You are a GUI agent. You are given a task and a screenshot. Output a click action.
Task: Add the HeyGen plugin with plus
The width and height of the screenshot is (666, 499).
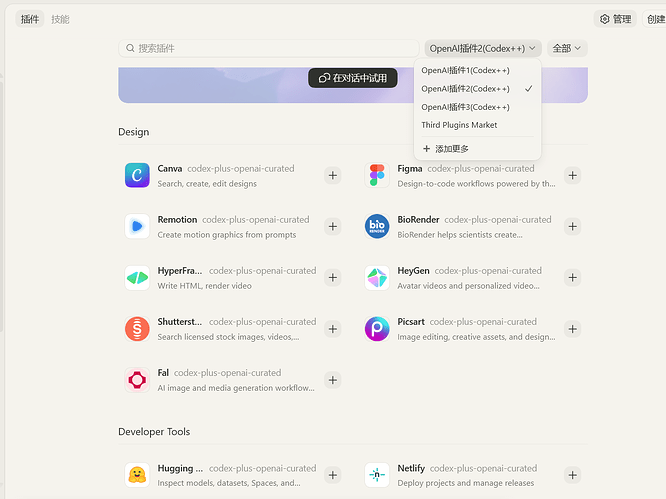click(x=573, y=278)
